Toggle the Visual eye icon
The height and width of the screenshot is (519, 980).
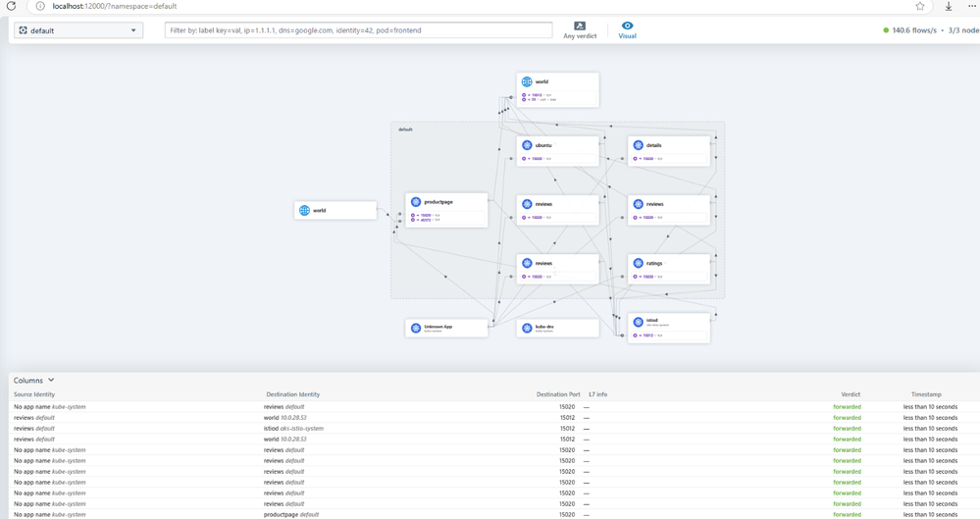click(627, 26)
